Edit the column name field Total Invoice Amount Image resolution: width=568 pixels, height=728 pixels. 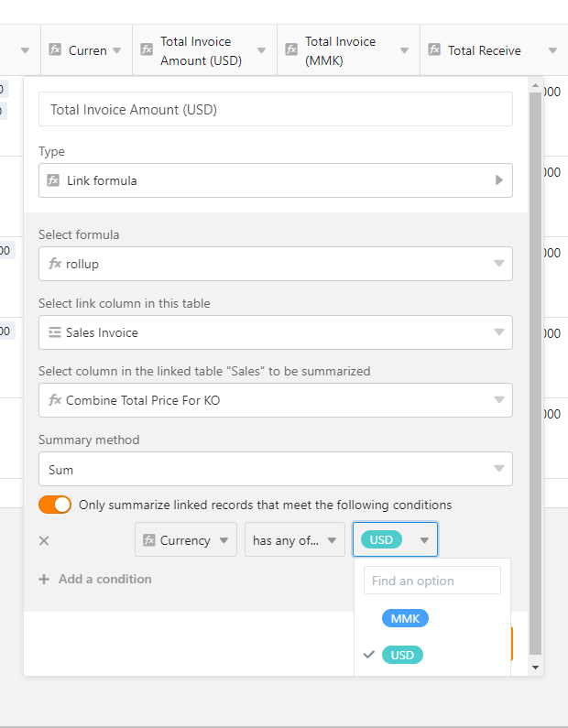(275, 110)
